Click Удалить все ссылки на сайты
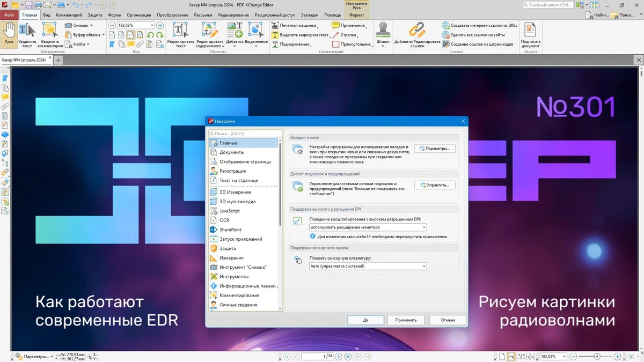The height and width of the screenshot is (362, 644). tap(473, 35)
